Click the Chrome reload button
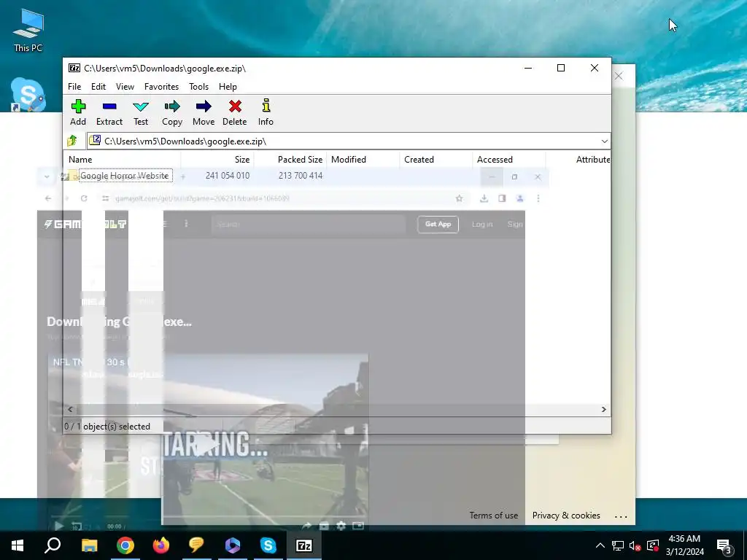Image resolution: width=747 pixels, height=560 pixels. click(84, 198)
